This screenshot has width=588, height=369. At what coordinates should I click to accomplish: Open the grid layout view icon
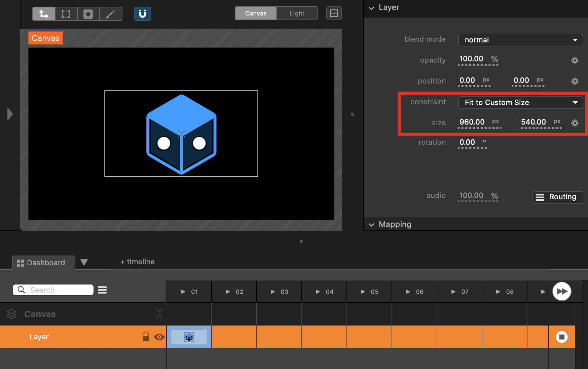click(x=334, y=13)
